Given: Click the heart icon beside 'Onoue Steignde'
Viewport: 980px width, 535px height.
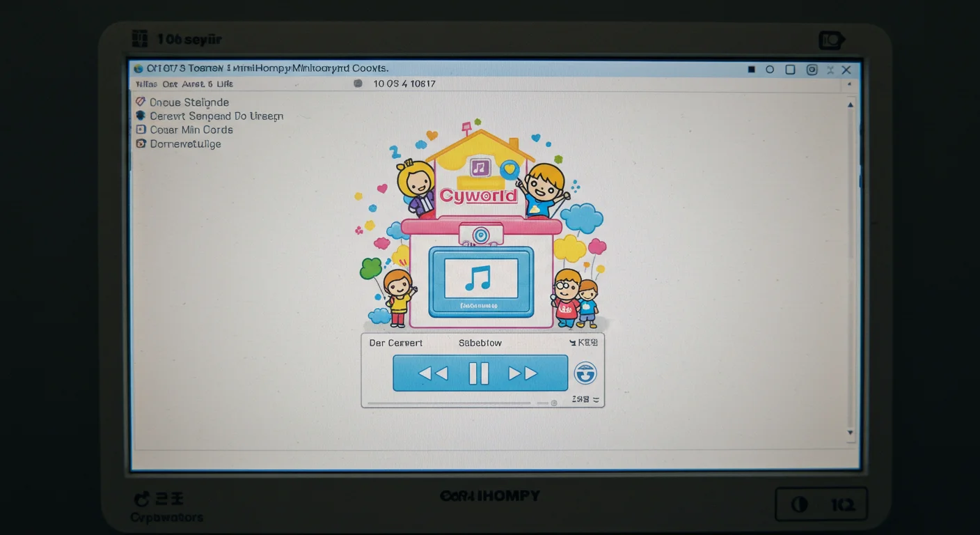Looking at the screenshot, I should 140,102.
